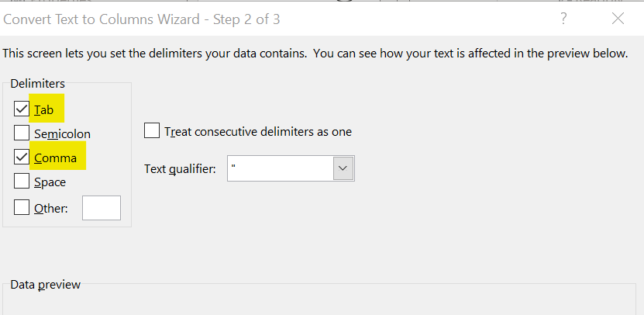The image size is (644, 315).
Task: Uncheck the Tab delimiter checkbox
Action: [21, 109]
